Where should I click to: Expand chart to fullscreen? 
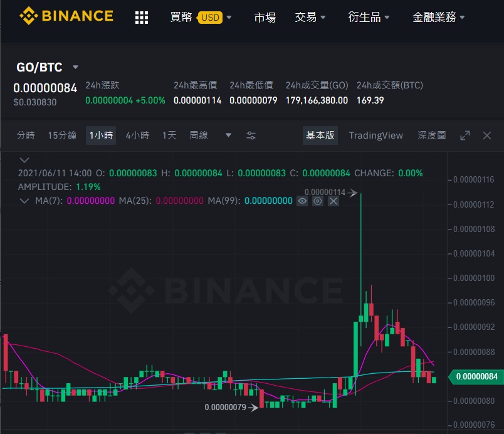click(465, 135)
